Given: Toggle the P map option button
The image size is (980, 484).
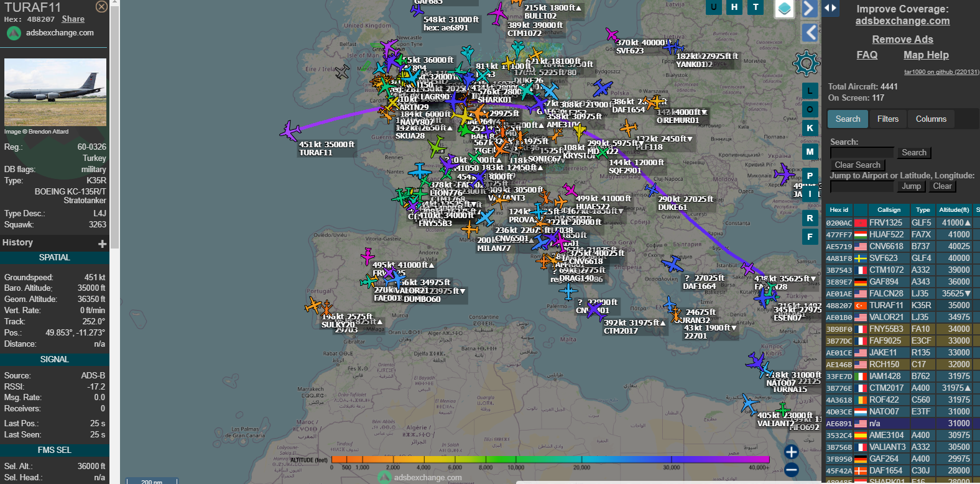Looking at the screenshot, I should point(810,176).
